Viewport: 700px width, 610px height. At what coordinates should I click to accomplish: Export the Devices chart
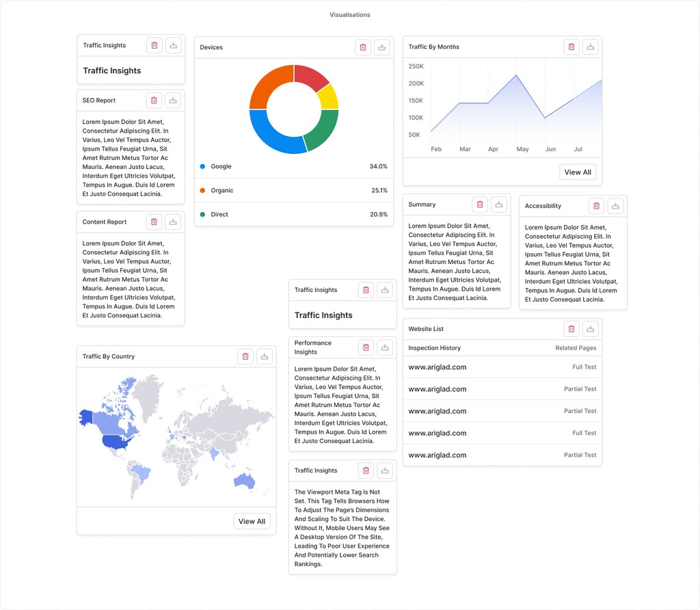click(381, 47)
